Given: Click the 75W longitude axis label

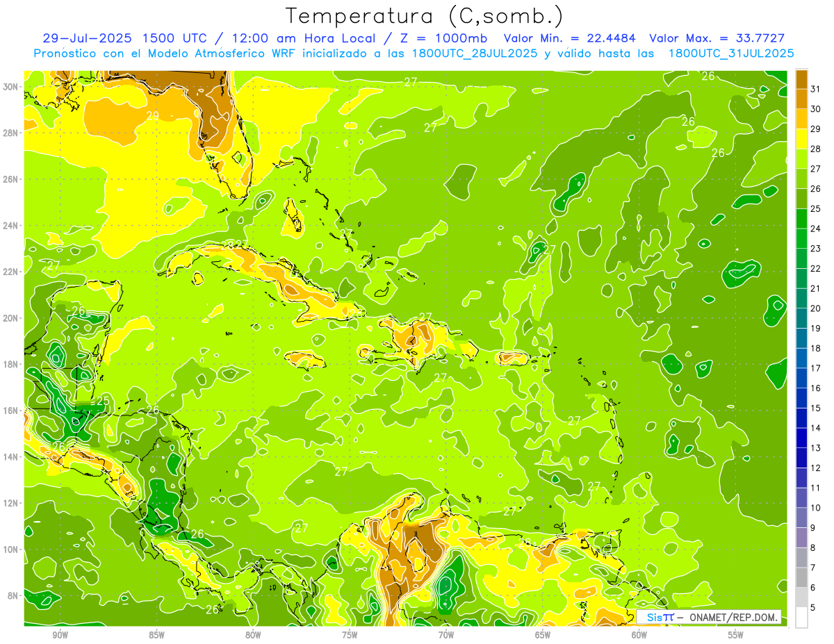Looking at the screenshot, I should (350, 635).
